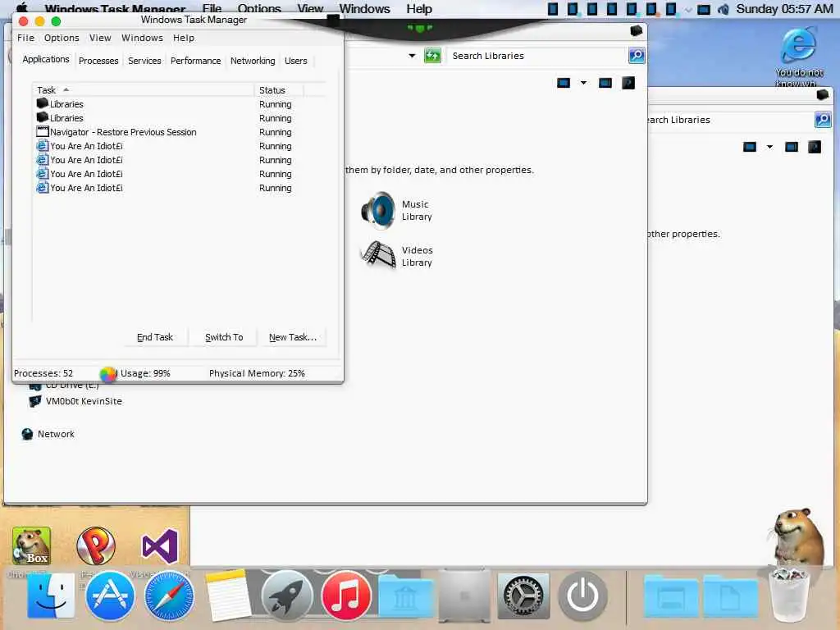Open Task Manager window Options menu
The height and width of the screenshot is (630, 840).
pos(62,38)
